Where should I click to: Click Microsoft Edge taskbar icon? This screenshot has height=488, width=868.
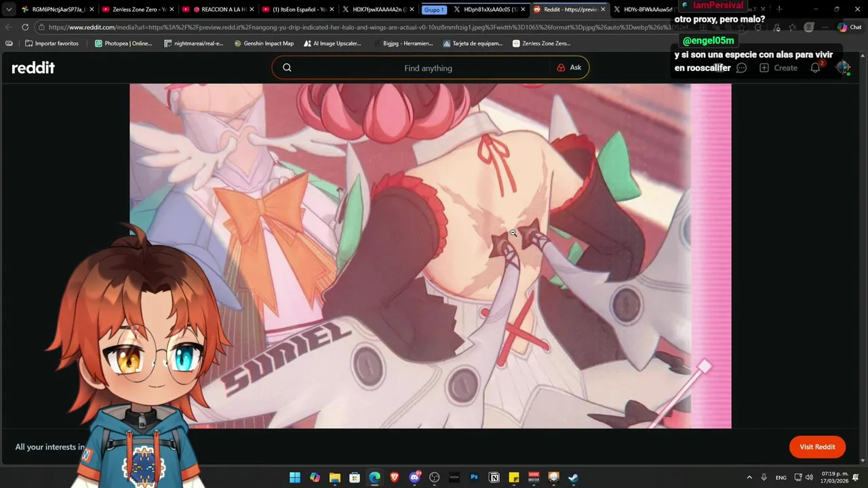375,477
